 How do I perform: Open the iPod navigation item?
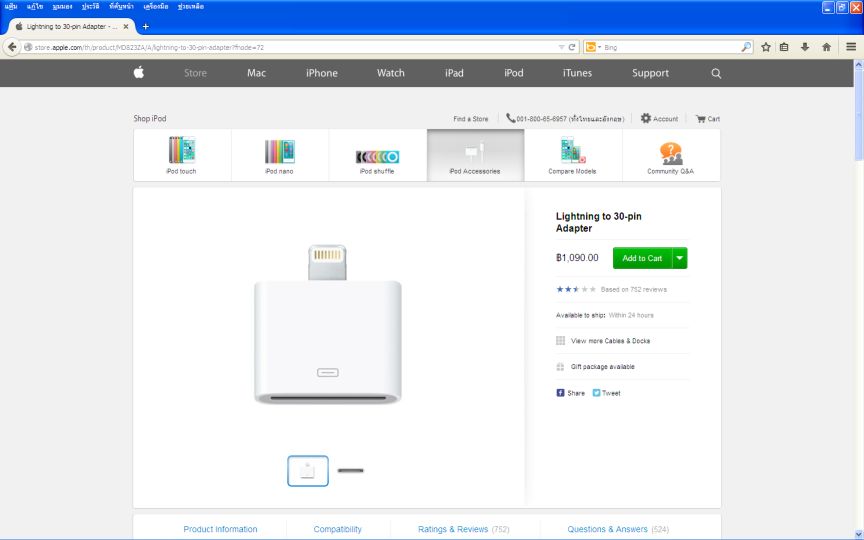(x=514, y=73)
